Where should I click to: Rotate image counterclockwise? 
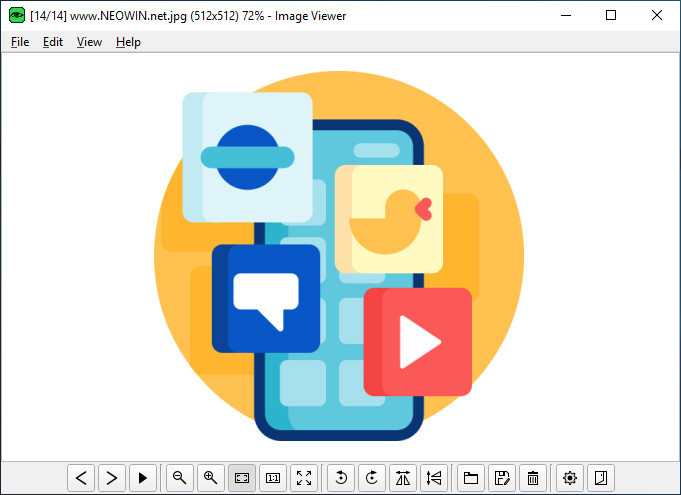click(341, 478)
